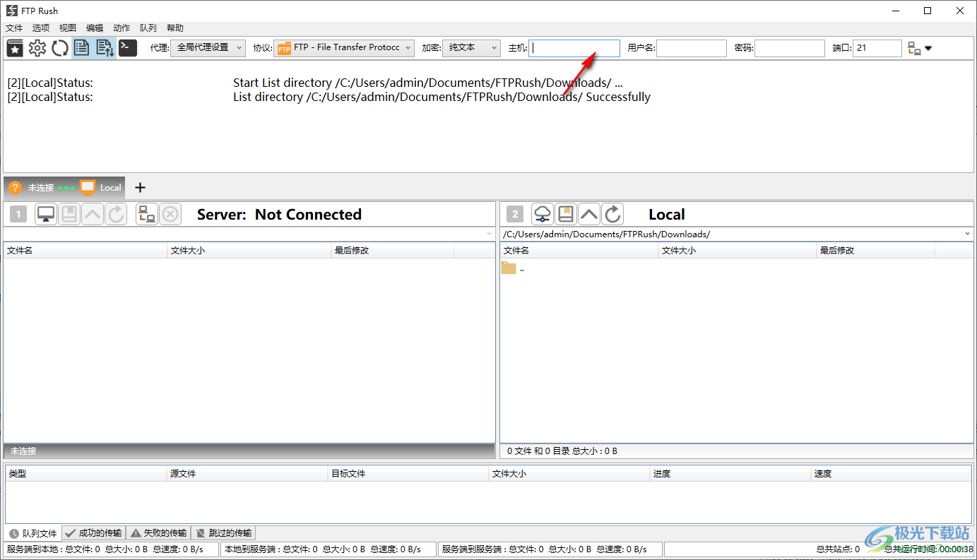Expand the local path dropdown arrow
Image resolution: width=977 pixels, height=560 pixels.
(967, 234)
